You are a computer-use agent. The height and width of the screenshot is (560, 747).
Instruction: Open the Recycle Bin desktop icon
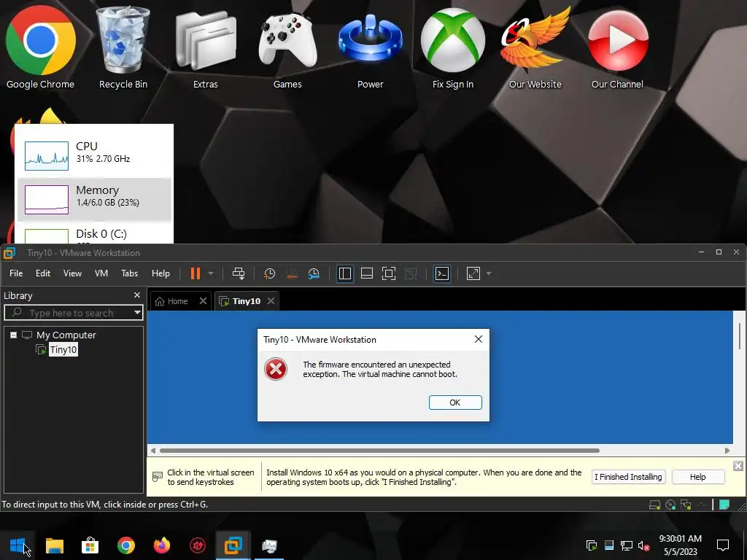point(123,47)
